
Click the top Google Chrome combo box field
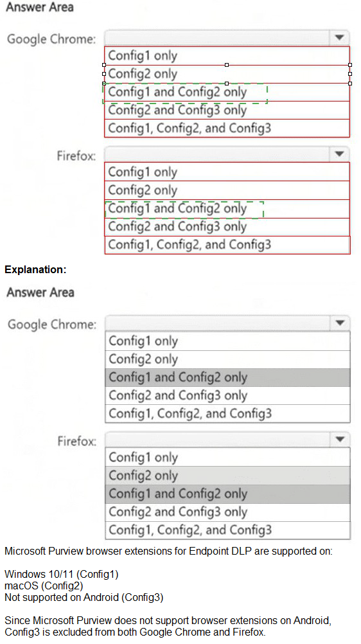click(x=217, y=38)
